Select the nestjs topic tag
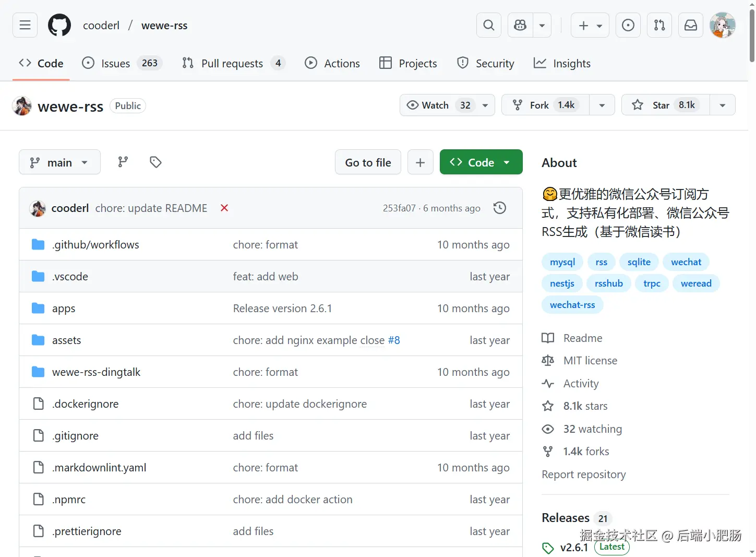This screenshot has height=557, width=756. pyautogui.click(x=562, y=283)
